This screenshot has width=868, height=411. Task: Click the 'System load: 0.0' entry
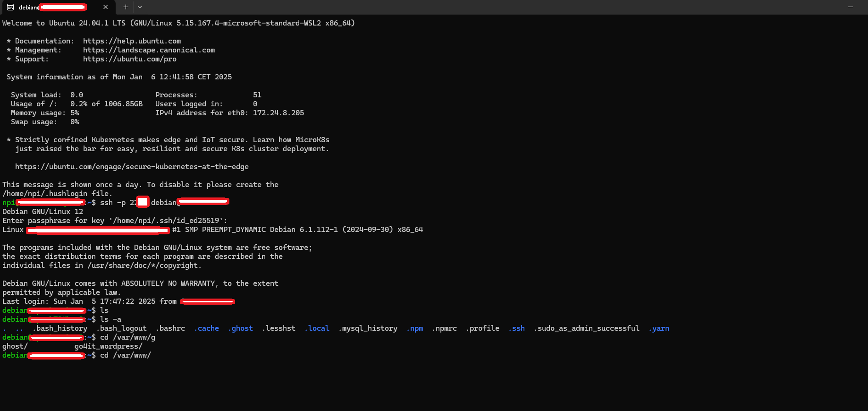click(x=47, y=95)
